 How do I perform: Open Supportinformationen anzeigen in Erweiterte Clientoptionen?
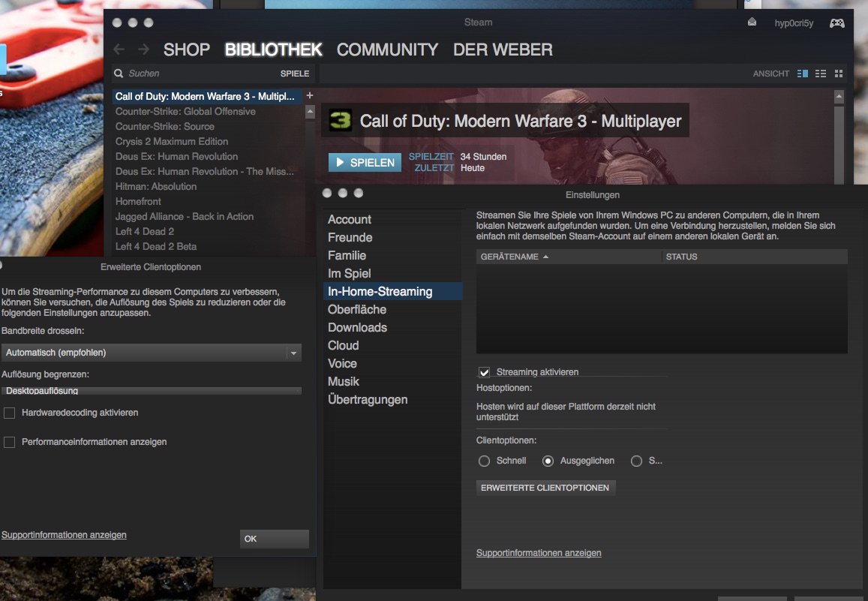[64, 535]
